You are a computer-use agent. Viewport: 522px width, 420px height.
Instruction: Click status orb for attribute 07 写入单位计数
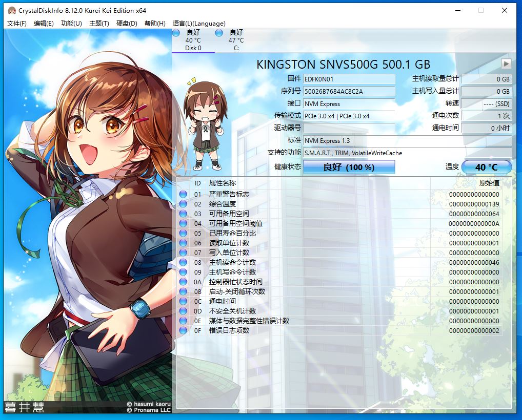click(183, 253)
